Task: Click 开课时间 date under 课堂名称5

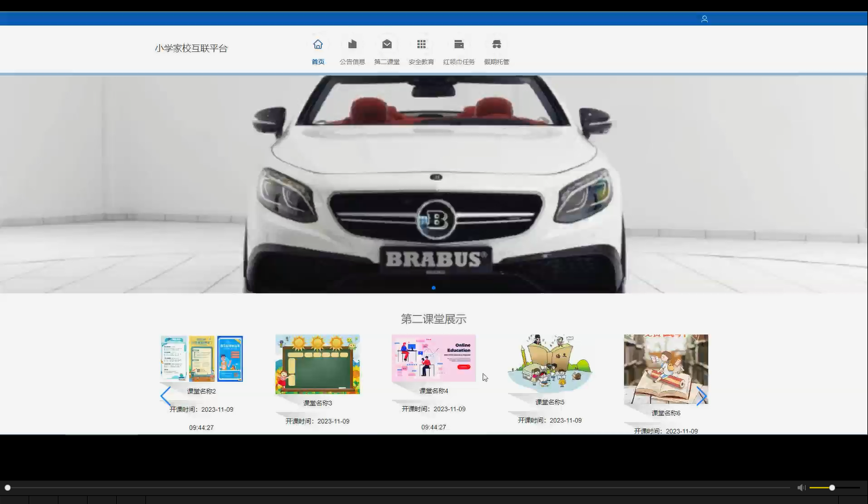Action: pyautogui.click(x=550, y=420)
